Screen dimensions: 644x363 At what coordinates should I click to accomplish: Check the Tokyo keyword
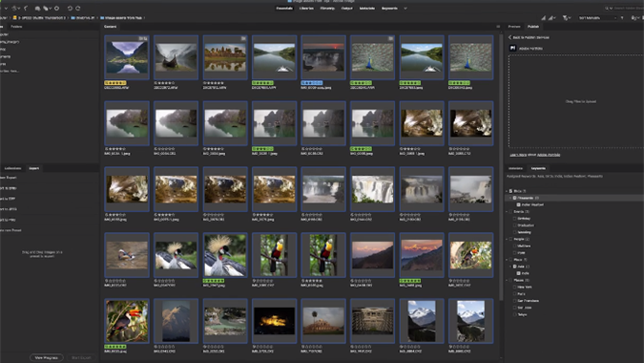coord(514,314)
